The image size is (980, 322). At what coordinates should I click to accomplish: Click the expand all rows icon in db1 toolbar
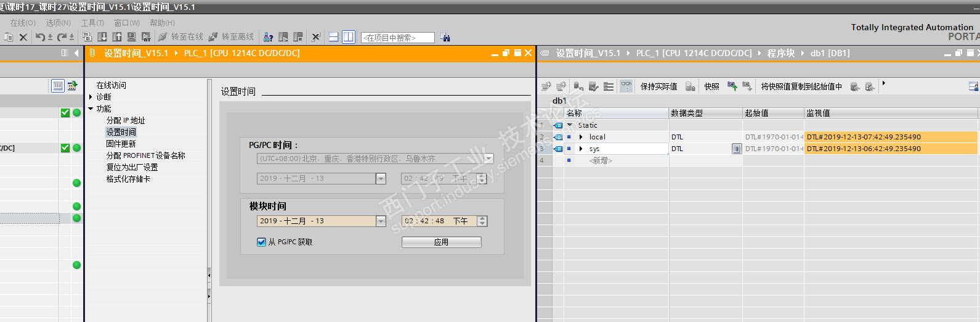point(609,86)
